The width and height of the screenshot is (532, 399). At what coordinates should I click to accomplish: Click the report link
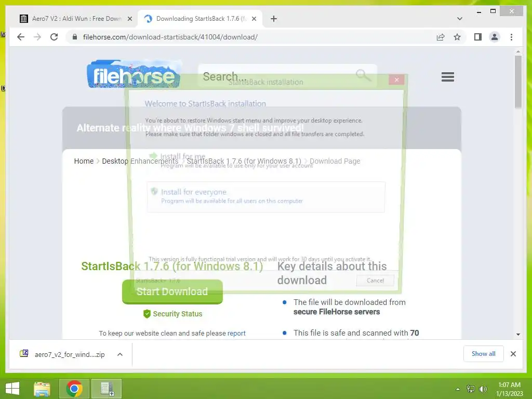point(236,333)
